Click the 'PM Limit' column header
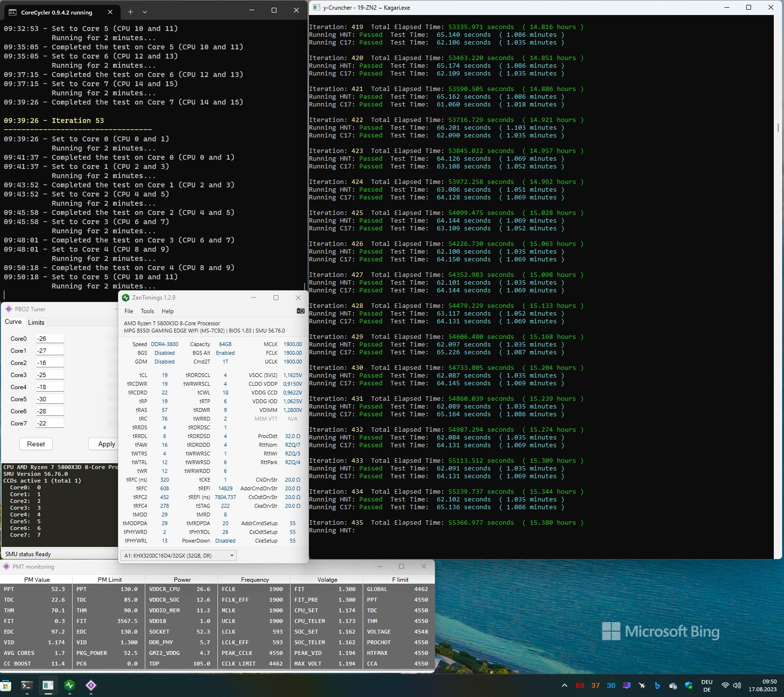 (109, 579)
